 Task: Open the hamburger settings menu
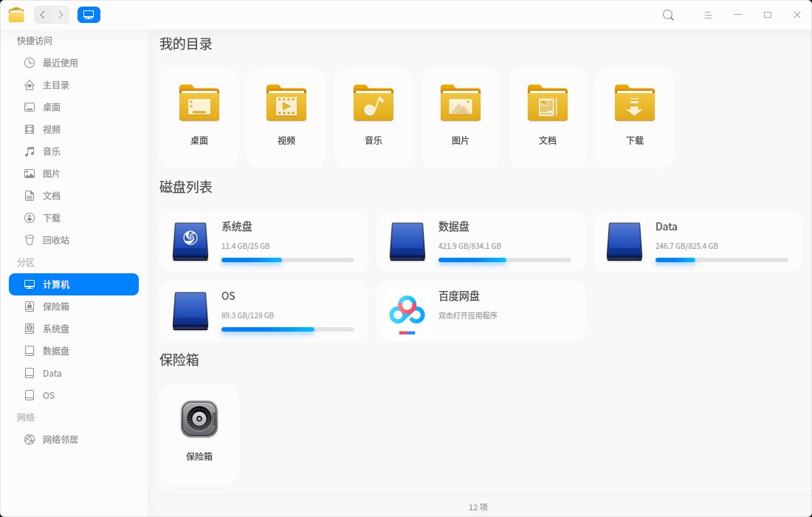coord(709,15)
